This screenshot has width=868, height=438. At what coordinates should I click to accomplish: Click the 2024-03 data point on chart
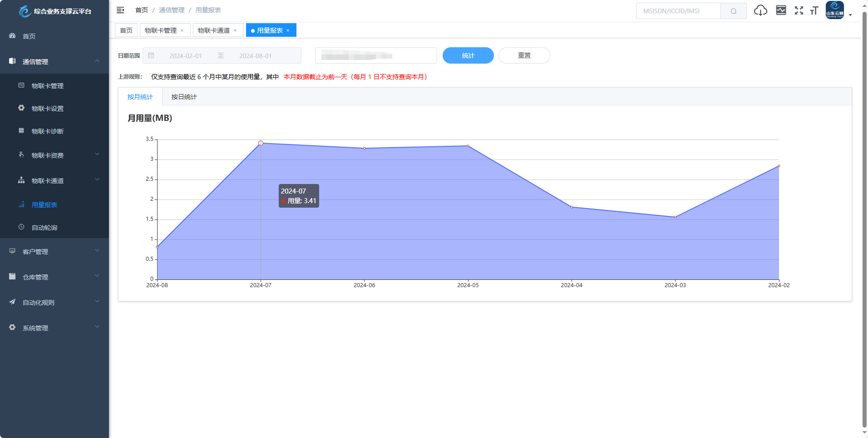tap(675, 217)
